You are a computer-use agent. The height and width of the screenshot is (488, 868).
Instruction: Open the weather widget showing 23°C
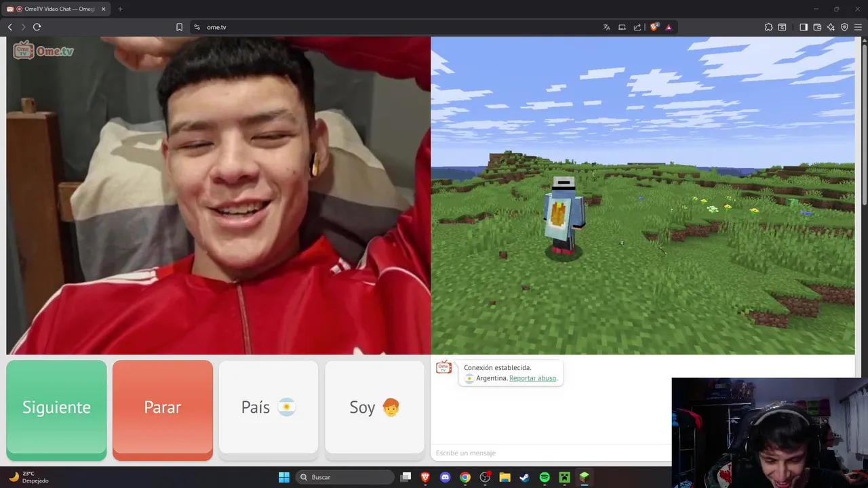pos(28,477)
